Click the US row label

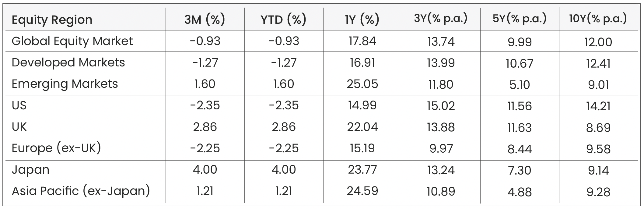tap(19, 105)
